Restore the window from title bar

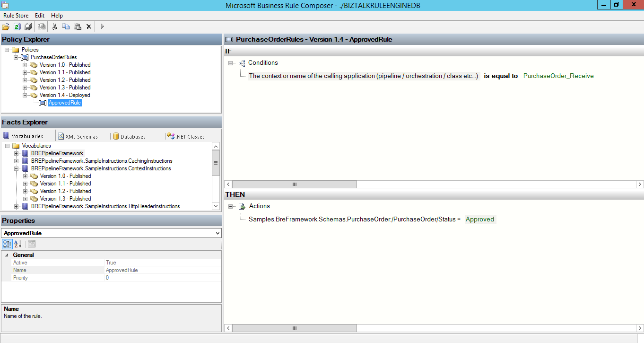pyautogui.click(x=616, y=5)
